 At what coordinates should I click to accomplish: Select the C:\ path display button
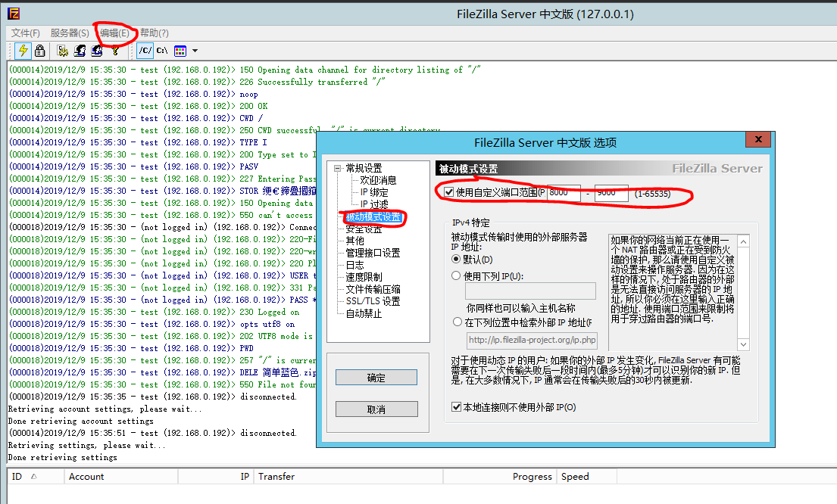point(162,51)
